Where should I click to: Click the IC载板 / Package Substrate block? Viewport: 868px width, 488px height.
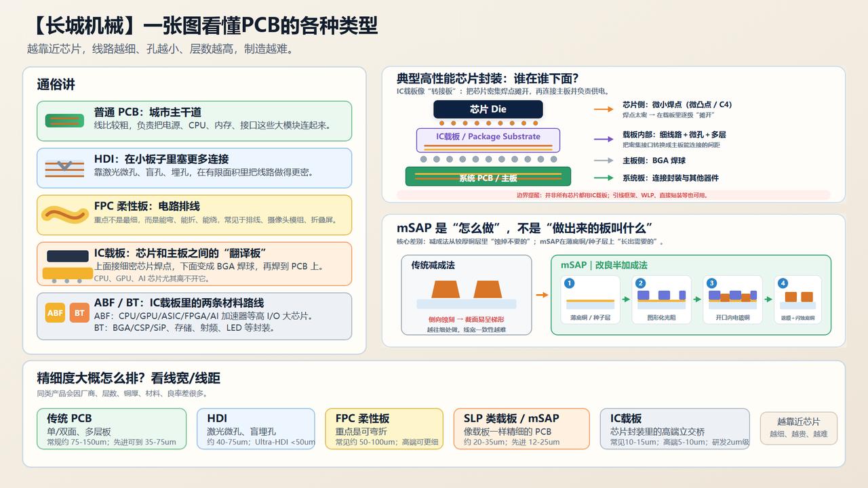pos(488,140)
